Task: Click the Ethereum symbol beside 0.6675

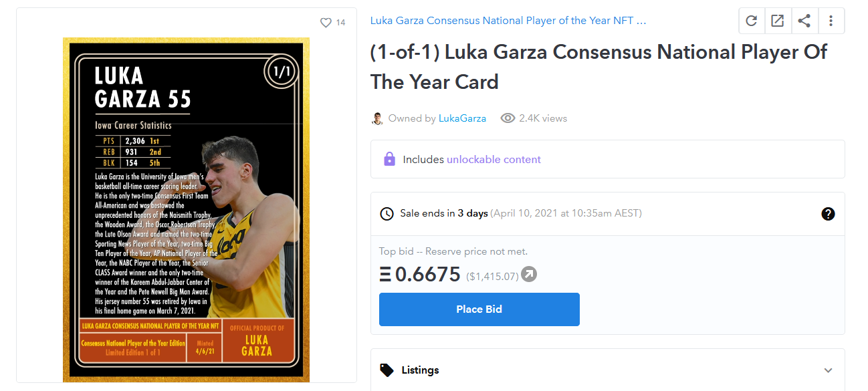Action: point(385,275)
